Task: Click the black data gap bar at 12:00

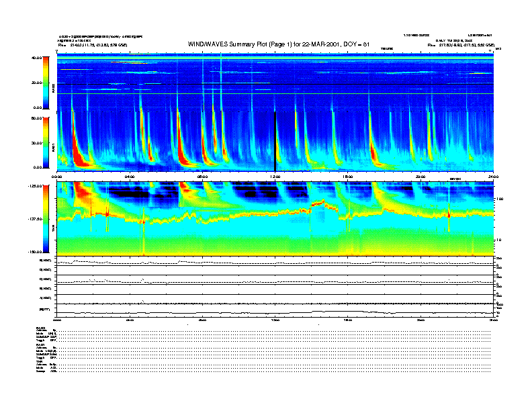Action: 275,142
